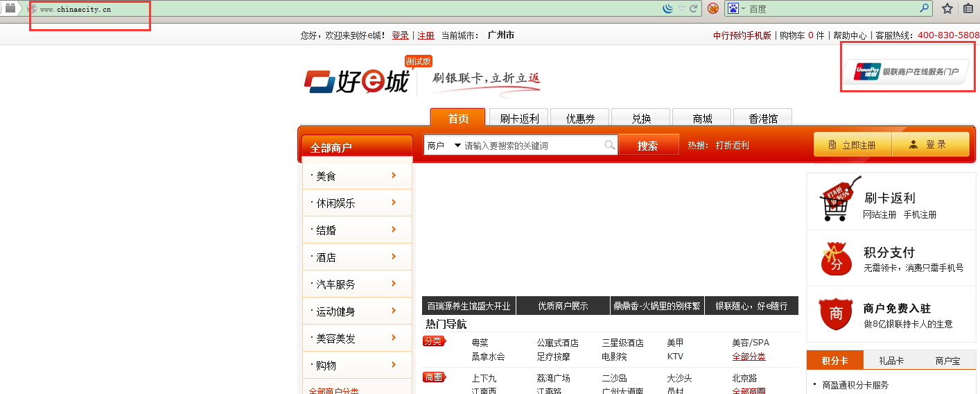Click the yellow 立即注册 button

852,144
